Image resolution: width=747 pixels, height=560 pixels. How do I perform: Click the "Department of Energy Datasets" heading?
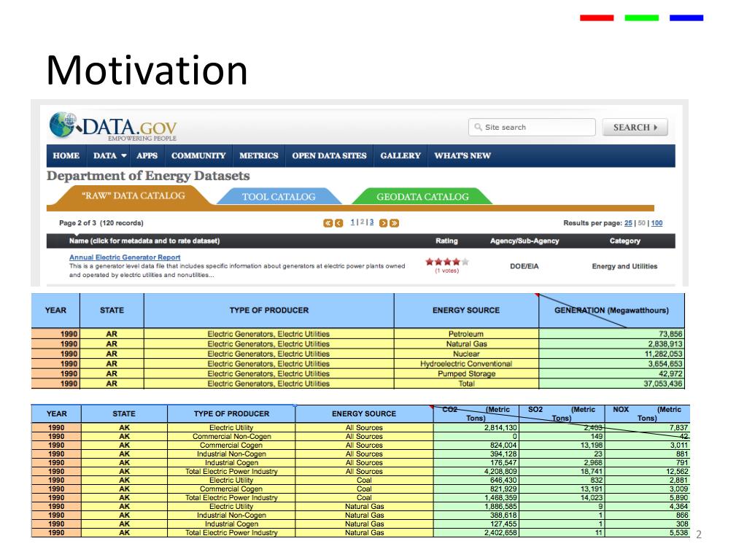pyautogui.click(x=148, y=176)
